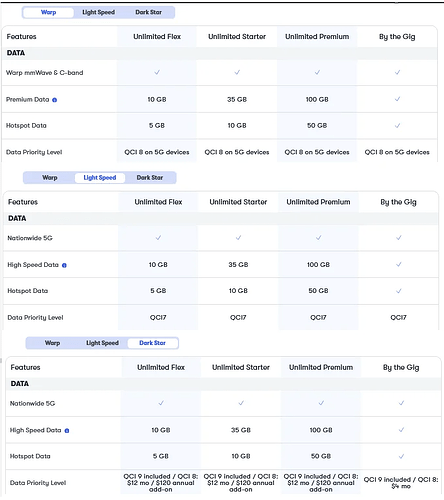Choose Warp in the middle selector

[x=50, y=178]
